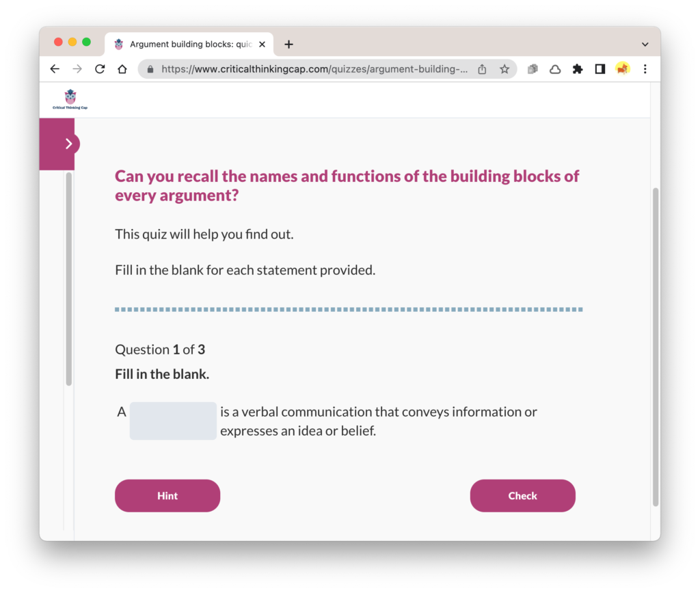Image resolution: width=700 pixels, height=593 pixels.
Task: Toggle the browser side panel icon
Action: pyautogui.click(x=600, y=69)
